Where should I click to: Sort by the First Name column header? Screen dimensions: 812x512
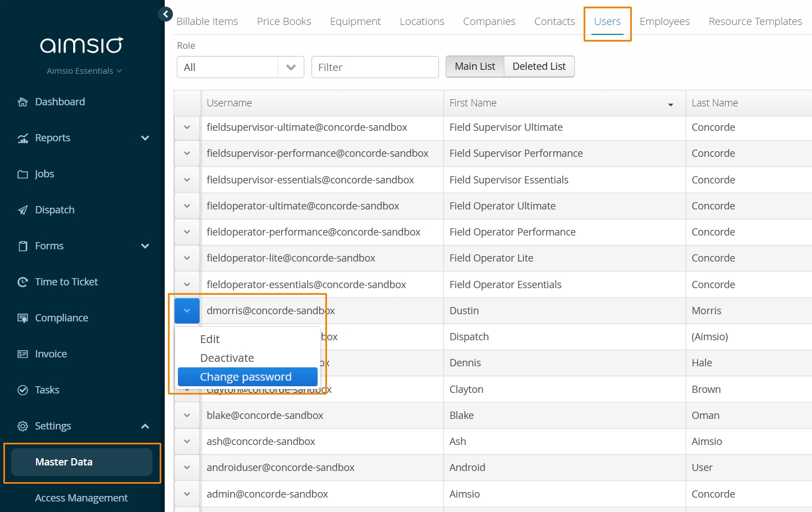click(564, 103)
